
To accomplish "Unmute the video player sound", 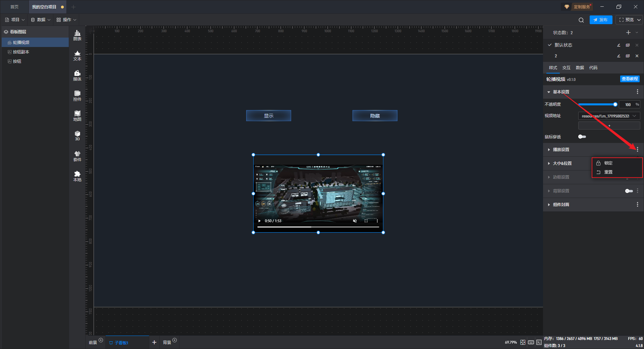I will [x=355, y=221].
